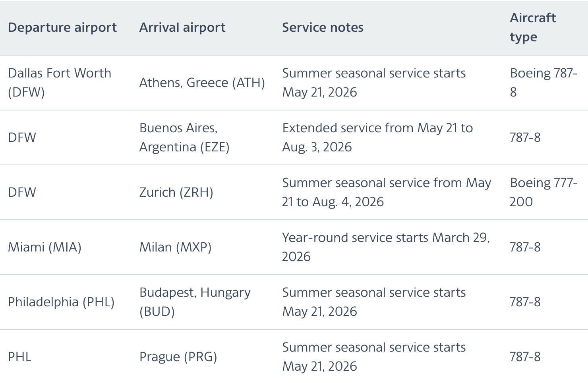Select the Budapest, Hungary (BUD) cell
Viewport: 588px width, 383px height.
[x=195, y=302]
